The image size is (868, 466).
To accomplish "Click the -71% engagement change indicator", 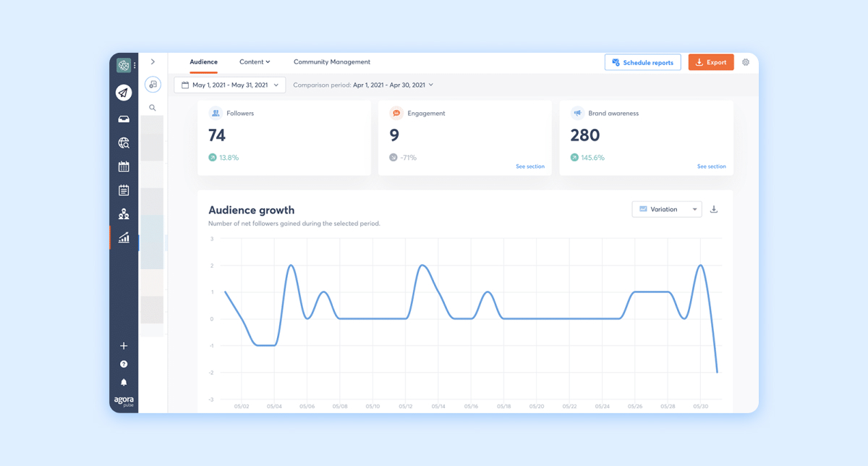I will (403, 157).
